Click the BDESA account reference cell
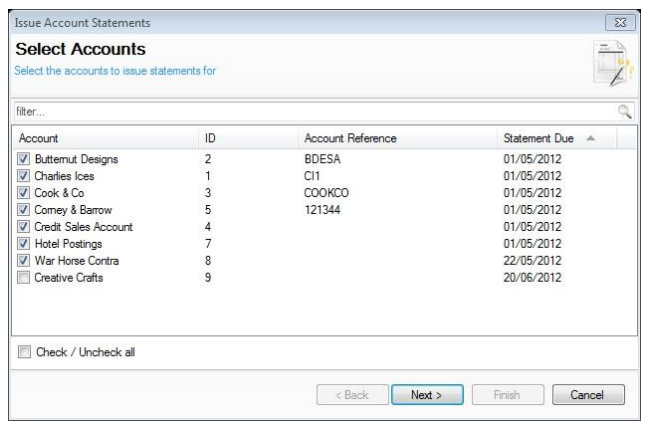Viewport: 647px width, 426px height. pyautogui.click(x=323, y=159)
